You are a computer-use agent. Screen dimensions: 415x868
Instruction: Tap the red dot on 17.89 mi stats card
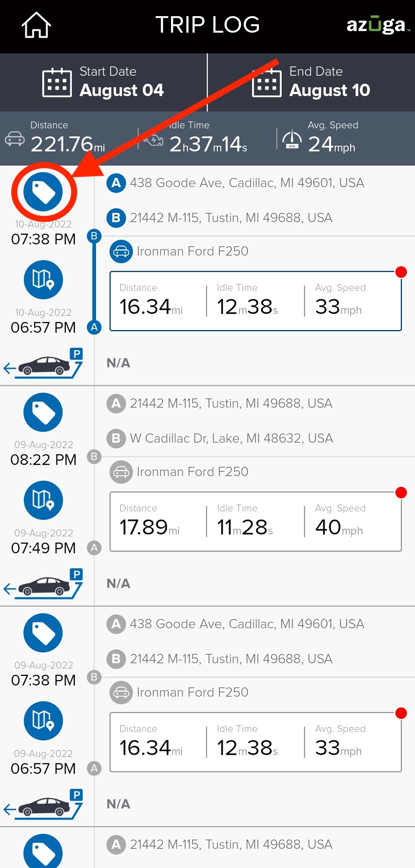coord(401,493)
